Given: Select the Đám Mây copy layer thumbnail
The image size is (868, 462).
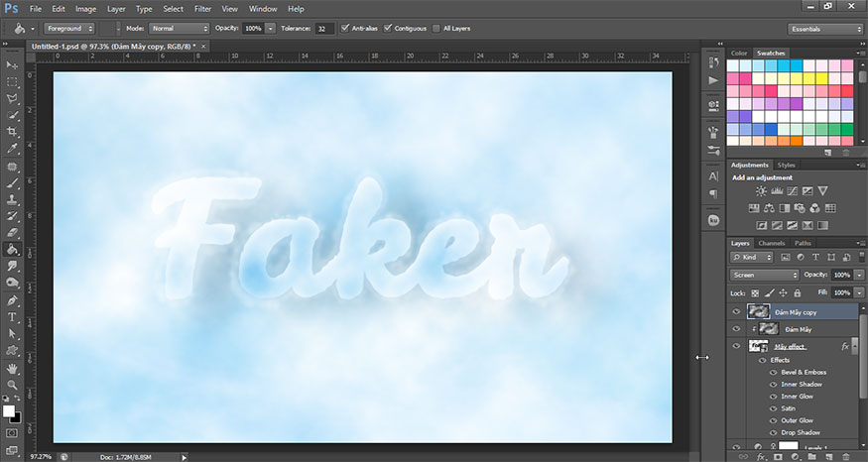Looking at the screenshot, I should pyautogui.click(x=758, y=311).
